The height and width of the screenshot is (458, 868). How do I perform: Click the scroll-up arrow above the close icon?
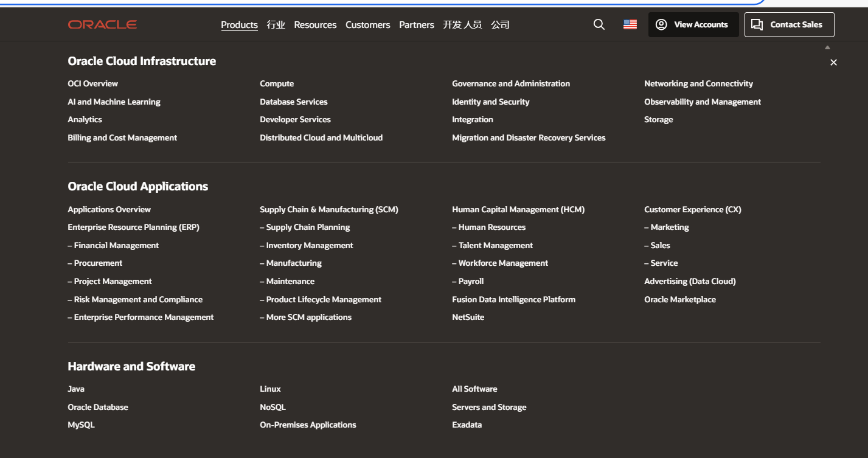[827, 47]
